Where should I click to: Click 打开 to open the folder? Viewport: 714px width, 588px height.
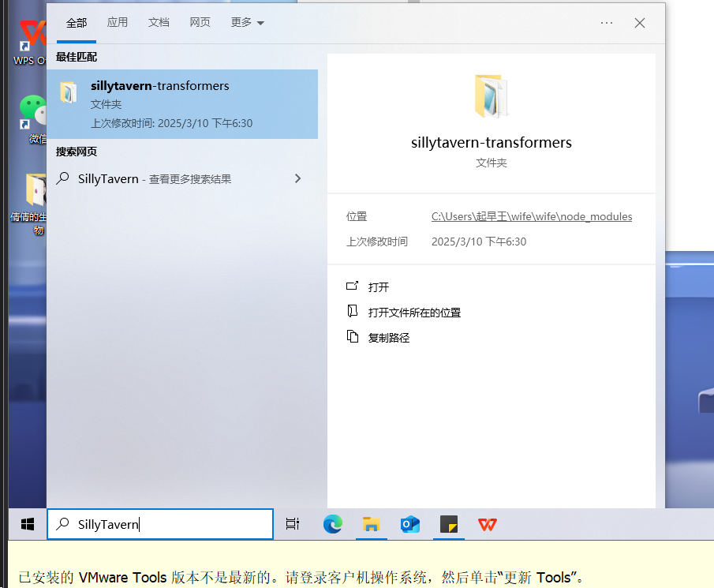(x=379, y=287)
